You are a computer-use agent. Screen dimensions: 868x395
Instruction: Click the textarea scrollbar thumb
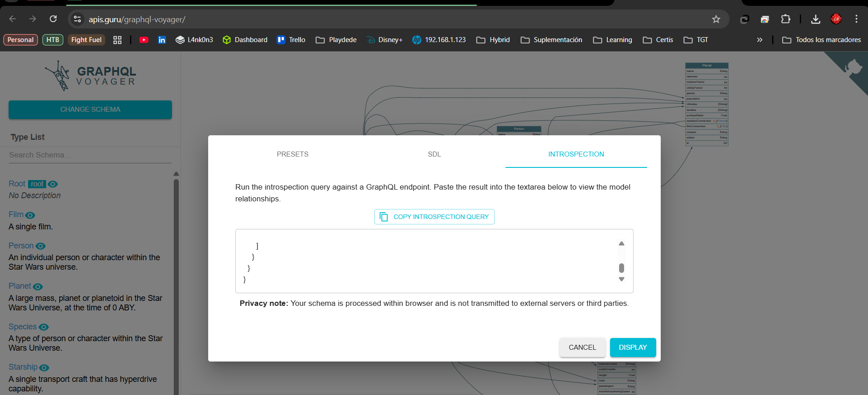(621, 268)
